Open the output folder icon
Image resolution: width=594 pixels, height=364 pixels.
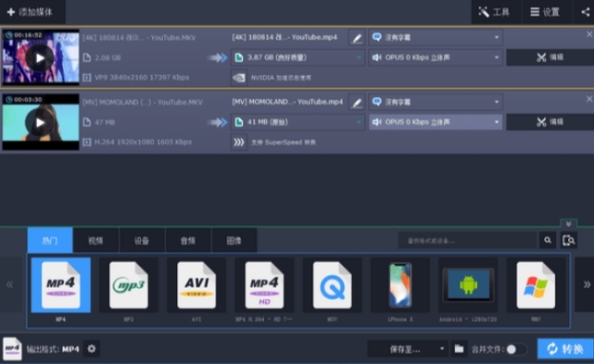click(x=459, y=349)
